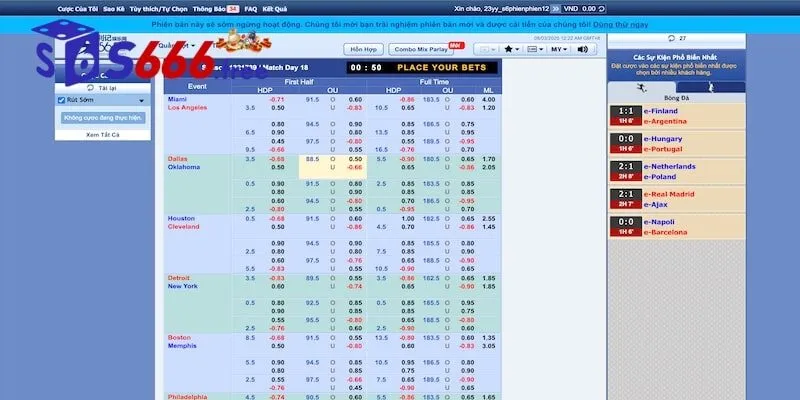Viewport: 800px width, 400px height.
Task: Click the Detroit team name
Action: pos(179,278)
